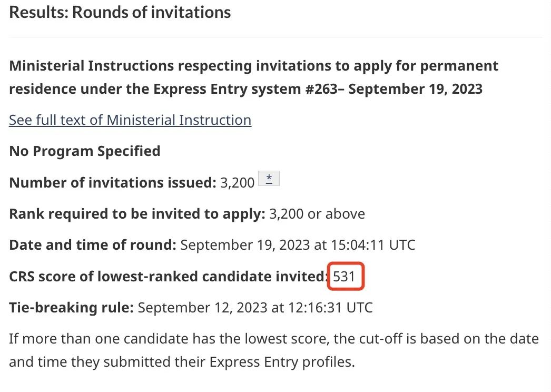Click the Number of invitations issued label
This screenshot has width=551, height=392.
113,183
